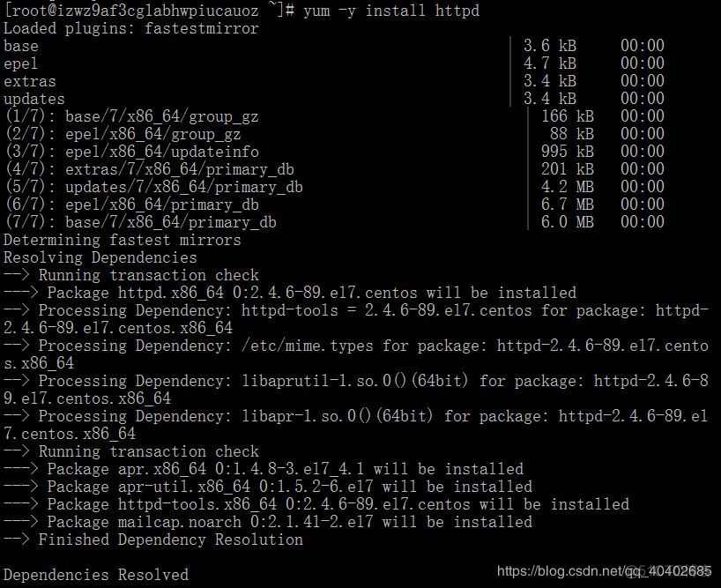Click the 'Package mailcap.noarch' line

coord(268,522)
